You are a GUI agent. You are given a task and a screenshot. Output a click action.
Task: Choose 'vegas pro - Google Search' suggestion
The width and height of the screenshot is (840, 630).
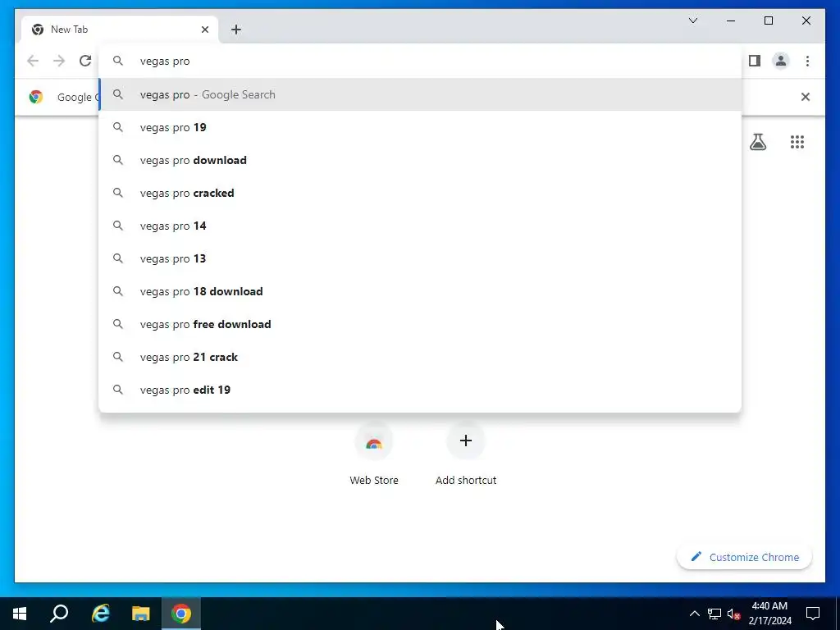tap(420, 95)
